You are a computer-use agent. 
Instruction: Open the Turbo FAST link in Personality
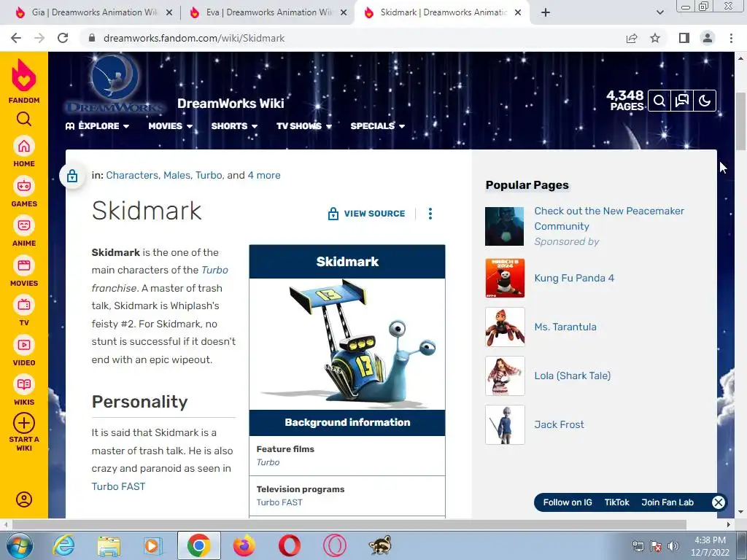click(118, 486)
